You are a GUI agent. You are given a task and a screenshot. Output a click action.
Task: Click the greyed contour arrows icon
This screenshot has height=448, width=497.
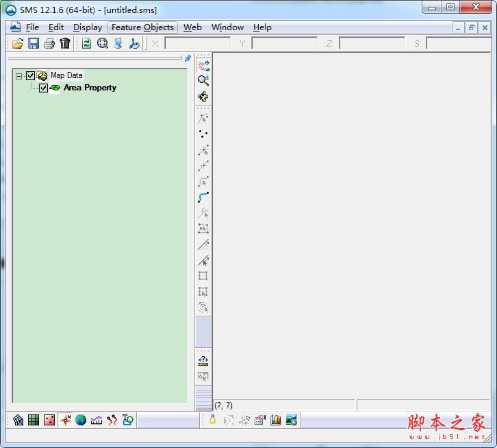coord(229,420)
